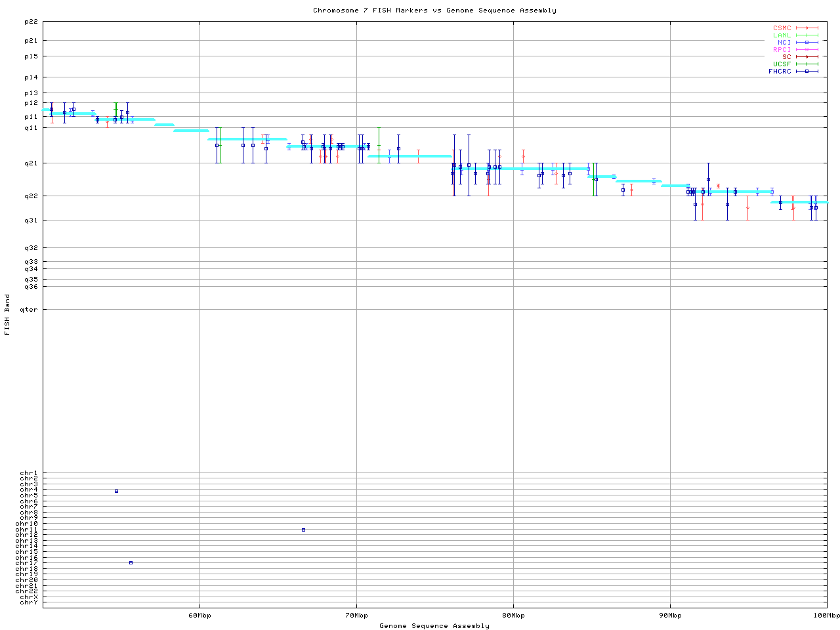Click the p22 band label
840x630 pixels.
click(x=31, y=22)
